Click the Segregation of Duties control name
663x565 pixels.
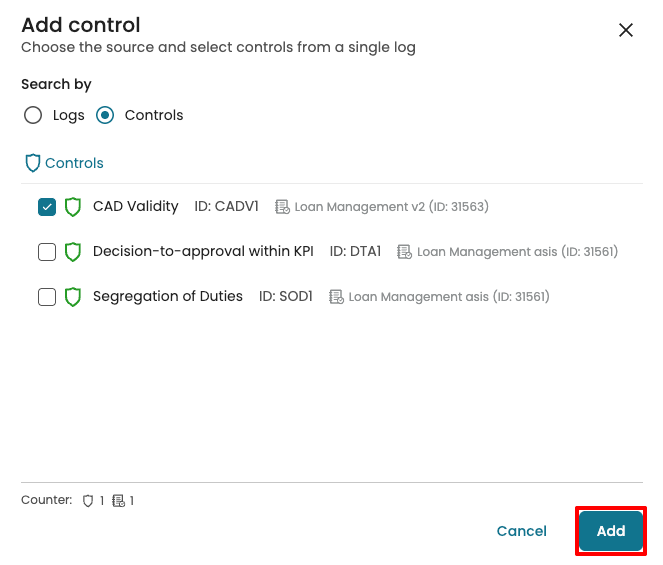pyautogui.click(x=168, y=296)
